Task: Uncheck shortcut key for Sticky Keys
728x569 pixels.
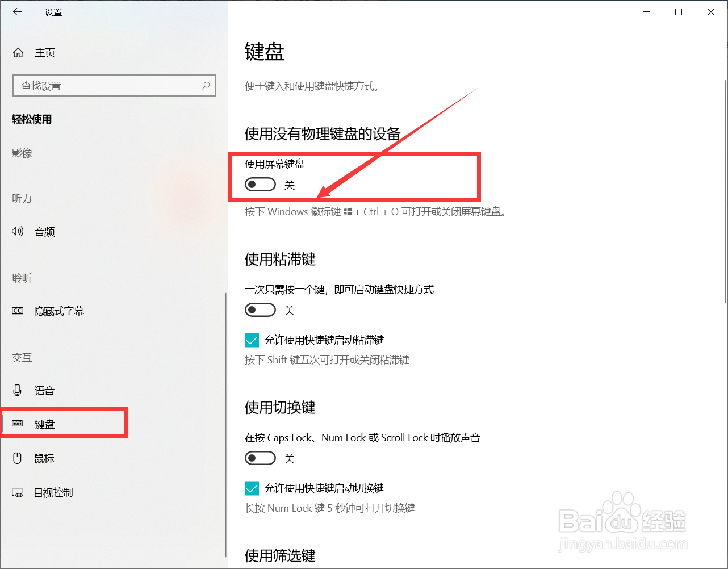Action: (252, 340)
